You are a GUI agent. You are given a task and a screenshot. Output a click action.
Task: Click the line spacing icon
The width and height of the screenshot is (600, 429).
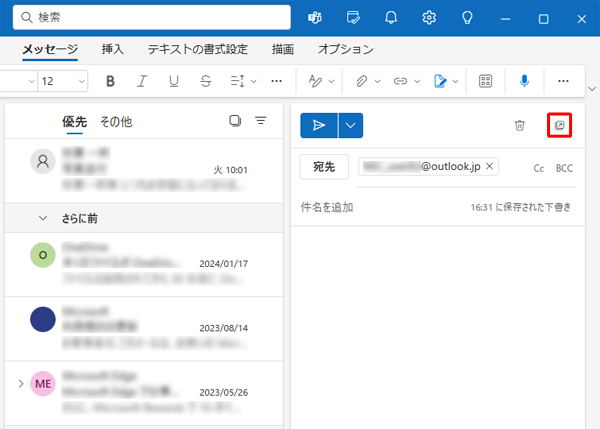237,81
